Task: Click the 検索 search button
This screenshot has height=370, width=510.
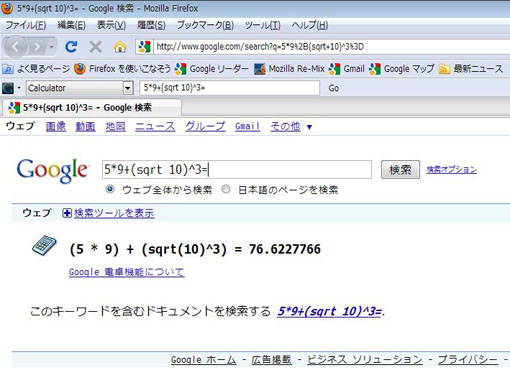Action: [400, 170]
